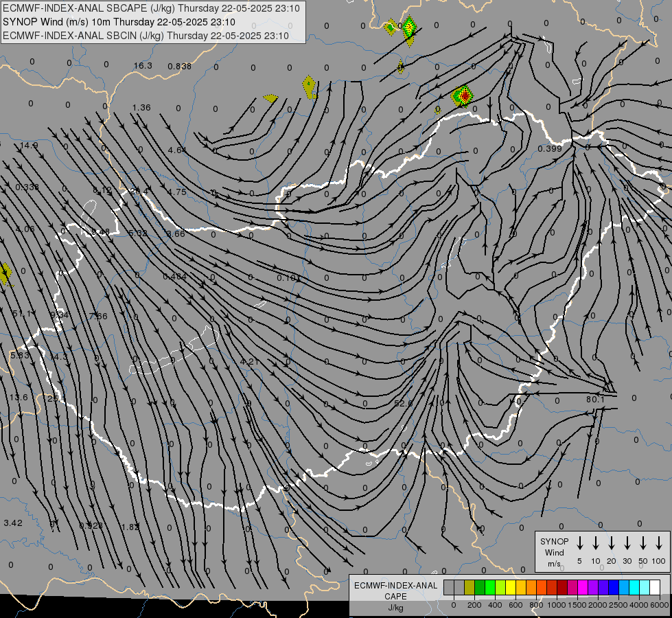This screenshot has width=672, height=618.
Task: Click the 80.1 value on the map
Action: coord(595,399)
